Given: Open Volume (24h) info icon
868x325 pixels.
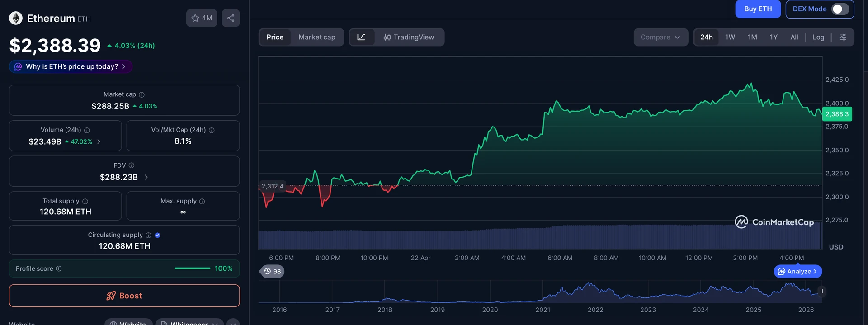Looking at the screenshot, I should (87, 130).
